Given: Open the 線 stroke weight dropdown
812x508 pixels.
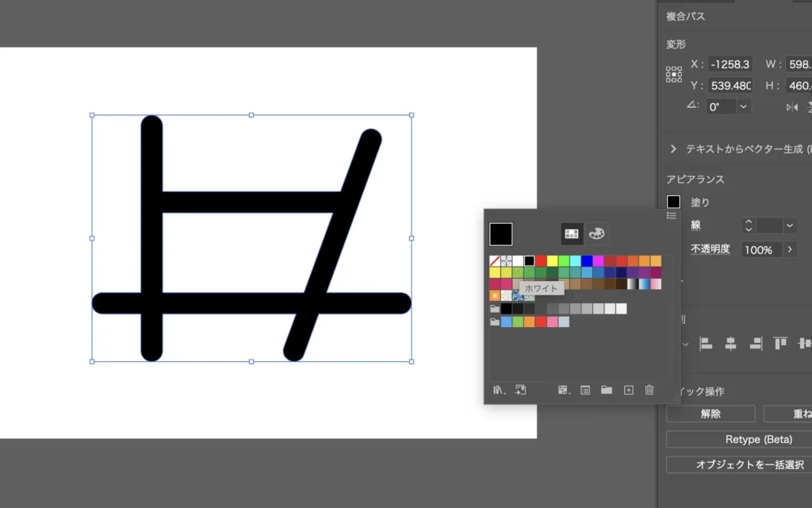Looking at the screenshot, I should pos(789,225).
